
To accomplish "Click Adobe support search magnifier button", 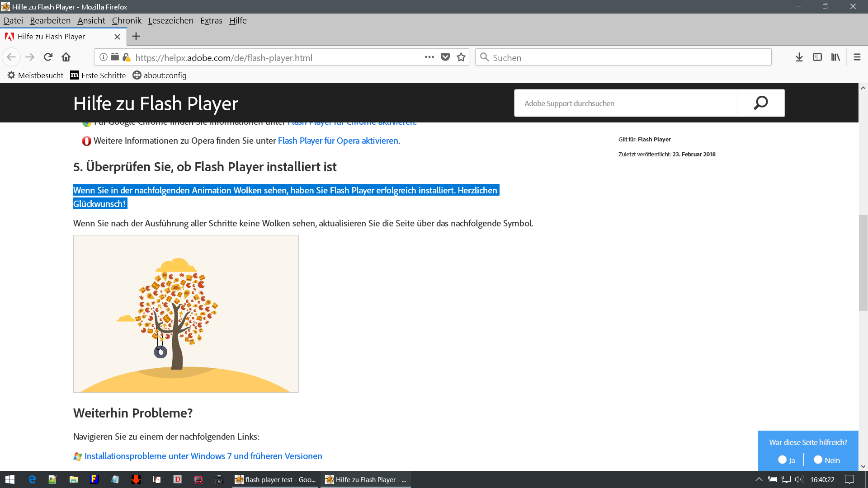I will coord(761,103).
